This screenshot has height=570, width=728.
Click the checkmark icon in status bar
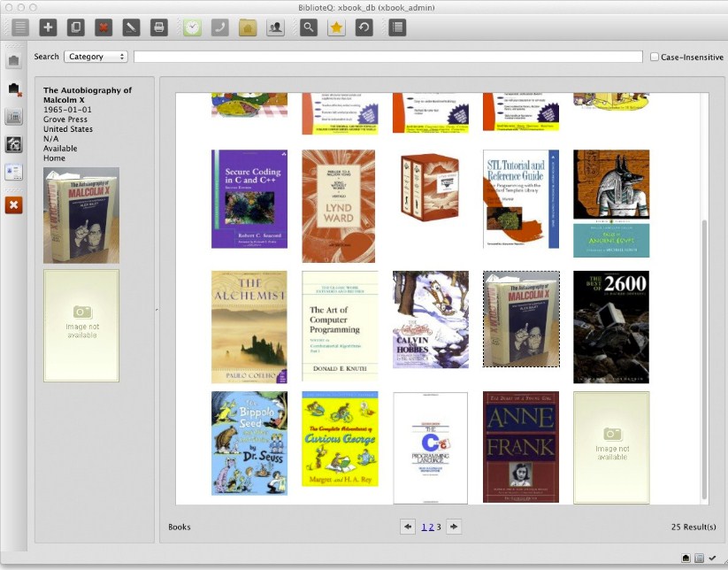pyautogui.click(x=712, y=558)
